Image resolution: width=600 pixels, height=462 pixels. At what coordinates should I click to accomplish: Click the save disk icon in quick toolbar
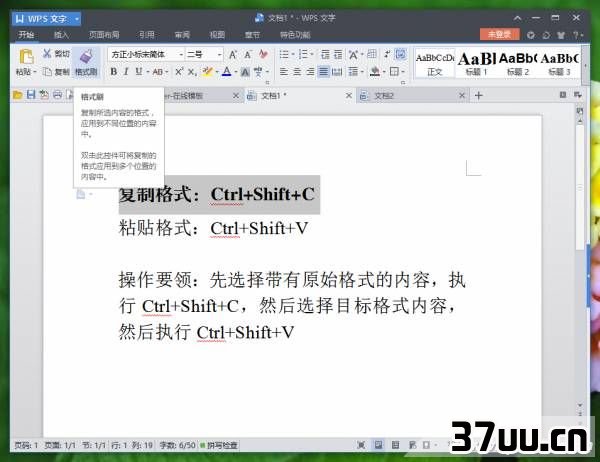point(31,95)
